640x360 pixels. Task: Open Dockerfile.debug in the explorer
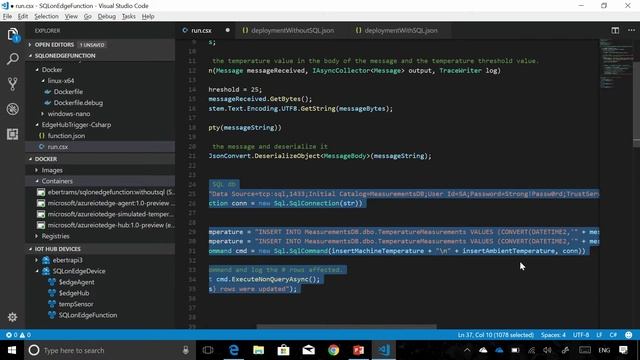pos(78,103)
